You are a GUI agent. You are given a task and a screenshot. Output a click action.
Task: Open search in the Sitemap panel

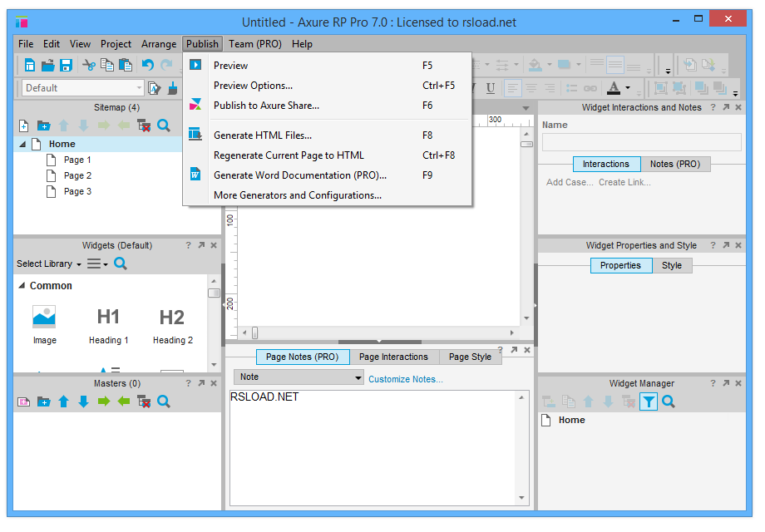pos(164,126)
